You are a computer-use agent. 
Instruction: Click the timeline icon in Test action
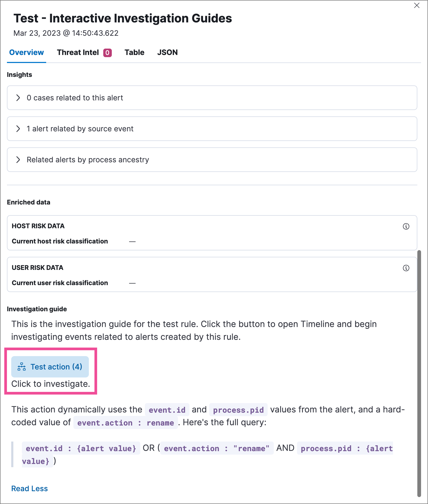pyautogui.click(x=22, y=367)
